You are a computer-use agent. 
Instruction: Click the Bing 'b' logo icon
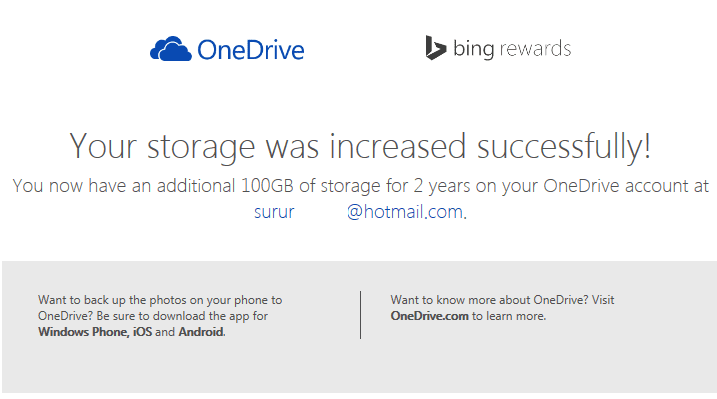pyautogui.click(x=435, y=48)
